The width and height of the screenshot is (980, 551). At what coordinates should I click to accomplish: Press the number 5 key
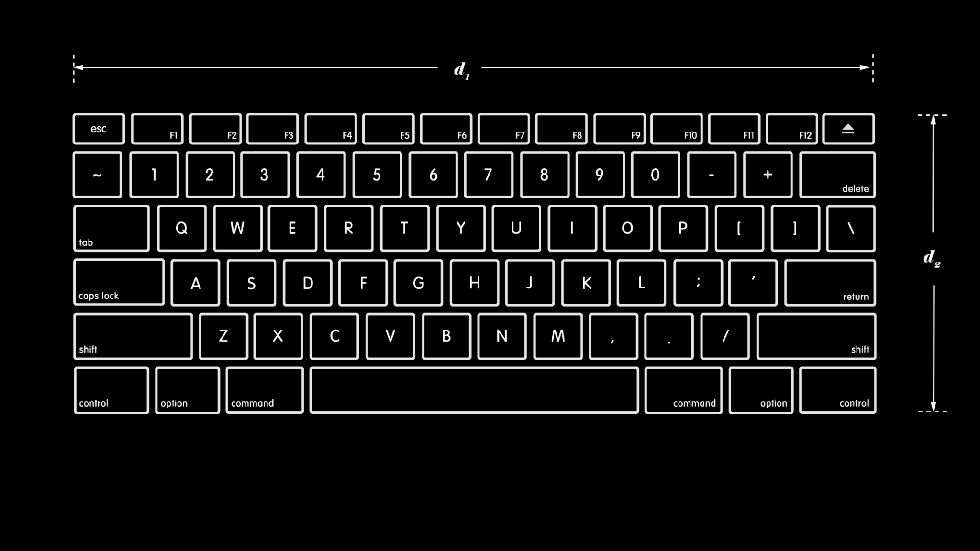pos(377,175)
